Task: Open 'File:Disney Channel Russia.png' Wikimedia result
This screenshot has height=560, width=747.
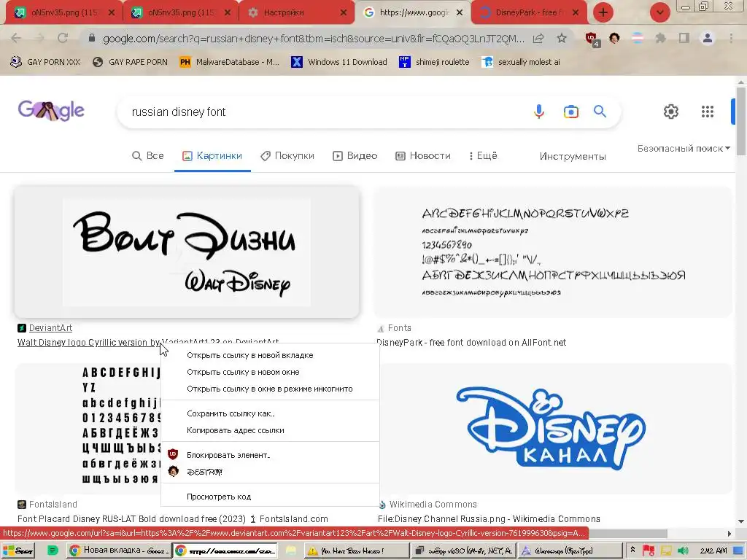Action: [489, 519]
